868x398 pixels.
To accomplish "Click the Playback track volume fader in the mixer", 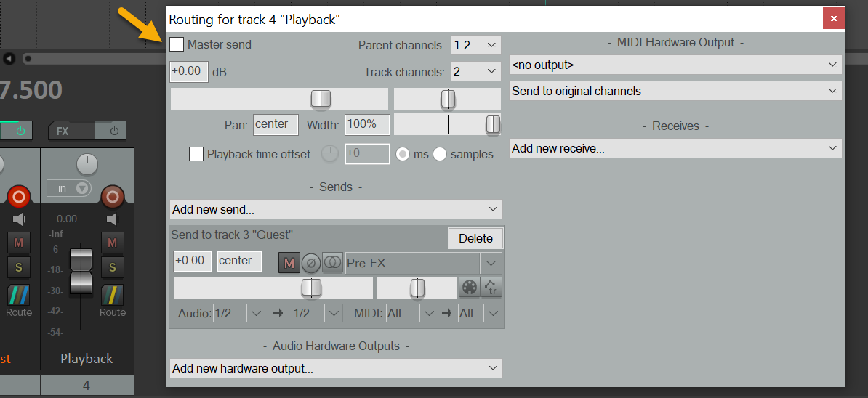I will click(x=81, y=269).
